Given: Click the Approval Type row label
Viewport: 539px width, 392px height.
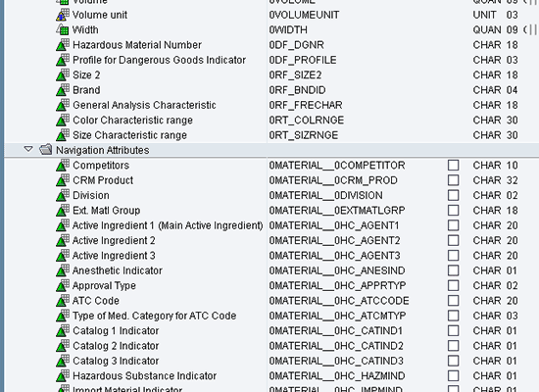Looking at the screenshot, I should [x=104, y=286].
